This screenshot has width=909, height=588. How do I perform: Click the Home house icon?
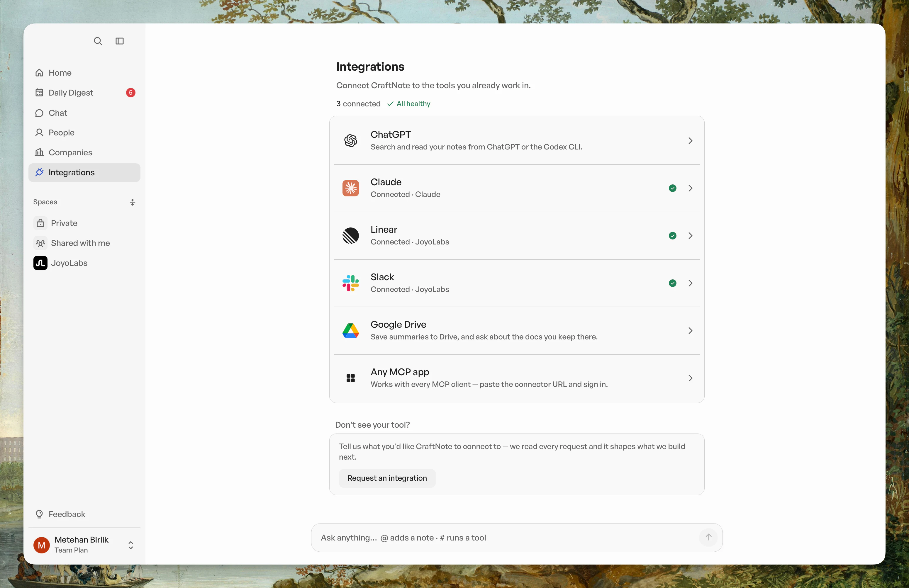point(39,72)
